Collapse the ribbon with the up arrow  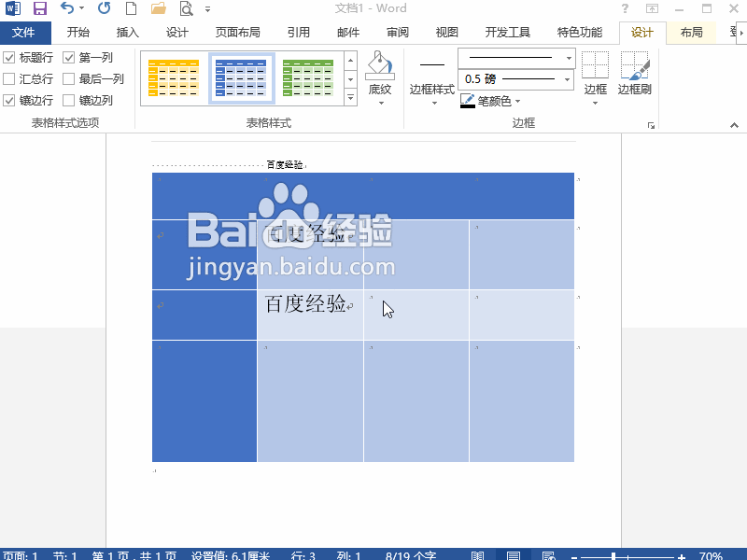(x=734, y=125)
